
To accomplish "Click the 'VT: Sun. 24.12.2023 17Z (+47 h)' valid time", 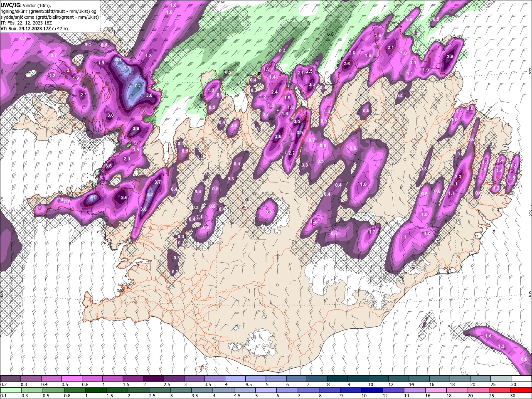I will pyautogui.click(x=34, y=29).
